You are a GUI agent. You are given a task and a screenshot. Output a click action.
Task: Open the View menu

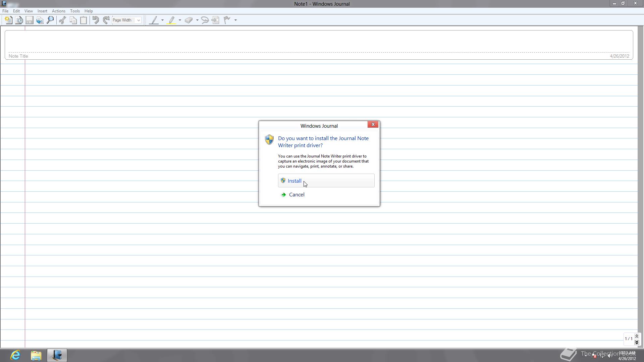coord(29,11)
